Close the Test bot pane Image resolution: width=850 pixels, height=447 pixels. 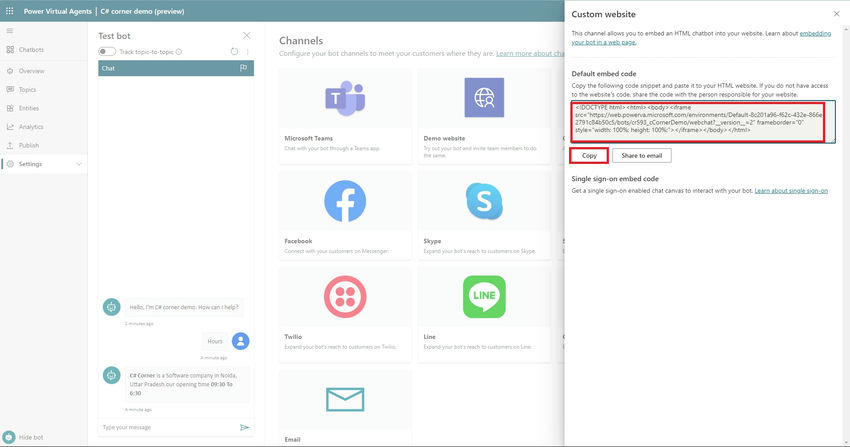point(247,35)
